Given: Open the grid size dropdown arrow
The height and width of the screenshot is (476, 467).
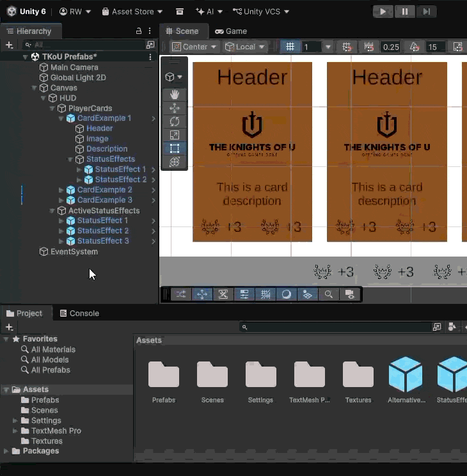Looking at the screenshot, I should pyautogui.click(x=328, y=47).
